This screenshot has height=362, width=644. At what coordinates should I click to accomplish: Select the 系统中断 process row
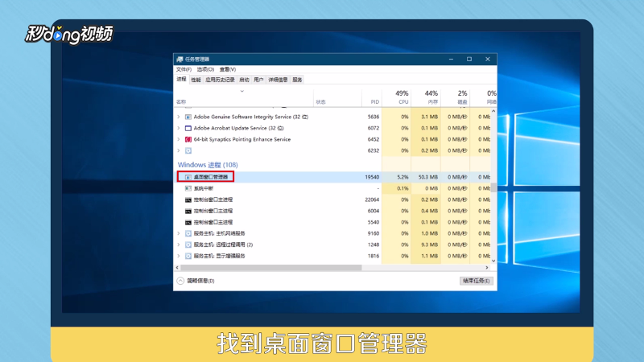click(x=332, y=188)
